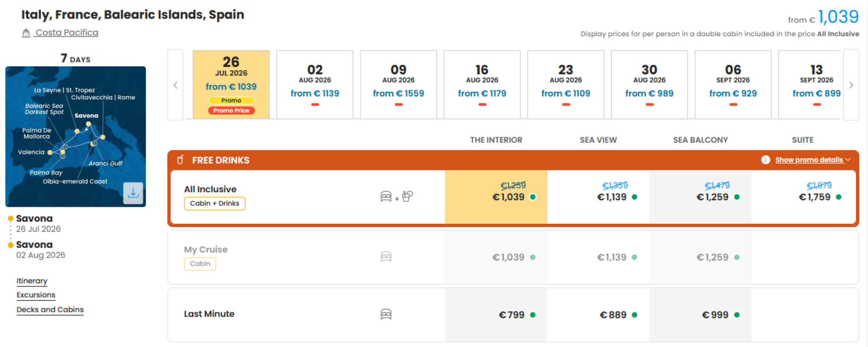Click Savona arrival 02 Aug 2026

coord(40,249)
